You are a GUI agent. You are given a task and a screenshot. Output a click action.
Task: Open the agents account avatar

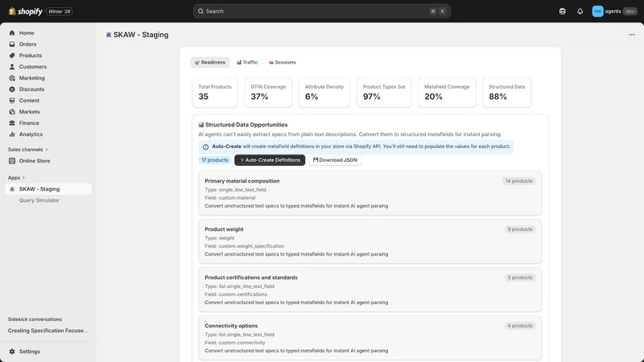[x=597, y=11]
